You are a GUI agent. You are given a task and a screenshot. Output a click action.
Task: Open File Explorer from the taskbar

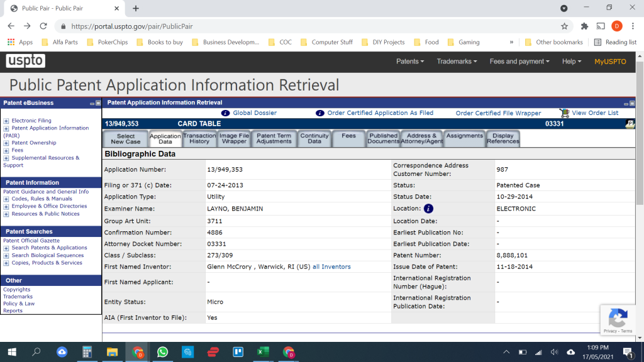click(112, 352)
